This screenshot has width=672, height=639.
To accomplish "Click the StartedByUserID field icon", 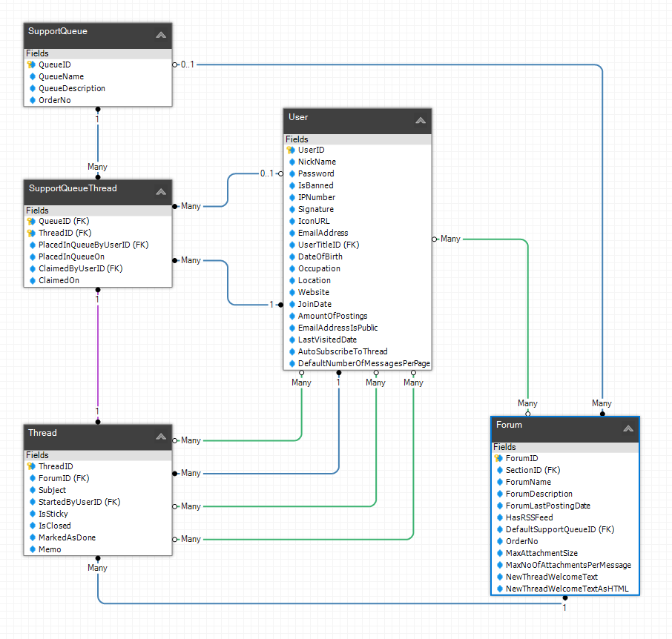I will pyautogui.click(x=32, y=502).
